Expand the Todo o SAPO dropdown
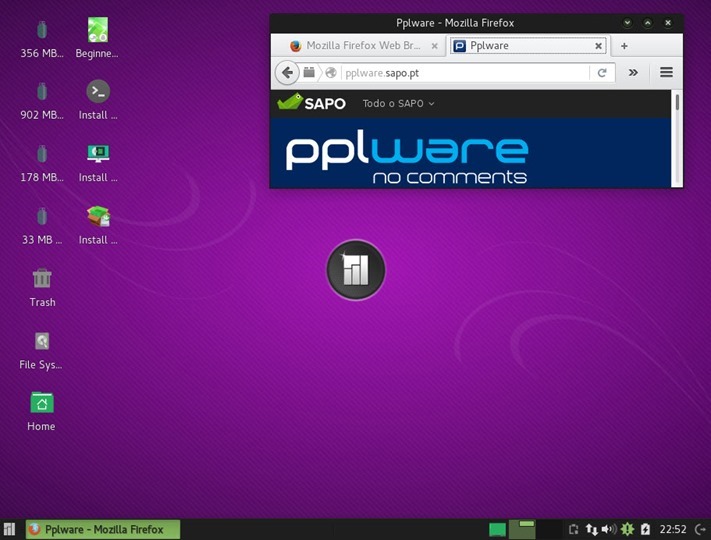 [x=398, y=103]
